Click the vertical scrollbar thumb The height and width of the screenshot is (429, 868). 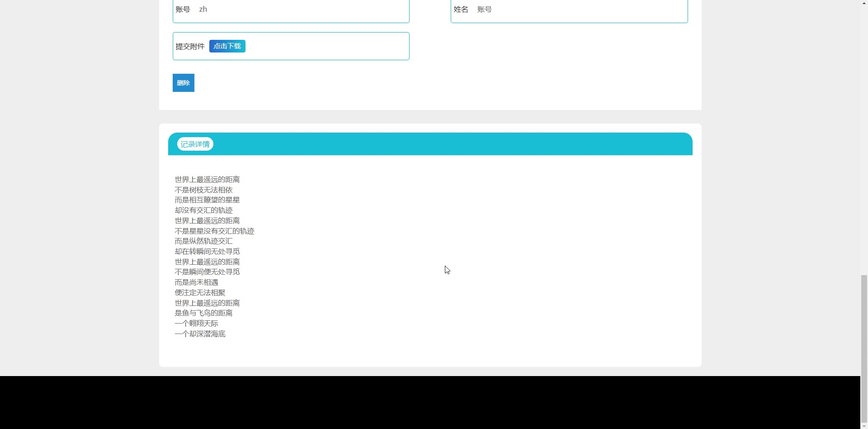pyautogui.click(x=864, y=348)
